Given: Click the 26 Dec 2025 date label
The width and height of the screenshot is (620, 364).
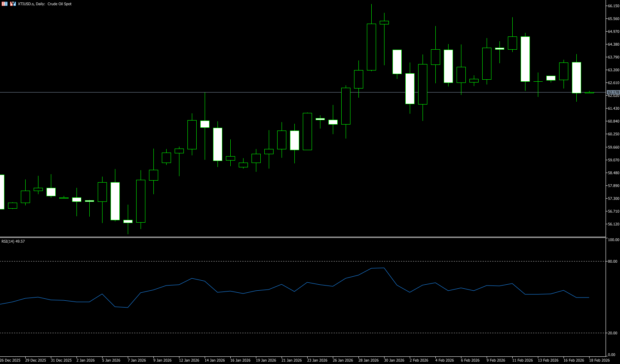Looking at the screenshot, I should tap(10, 360).
